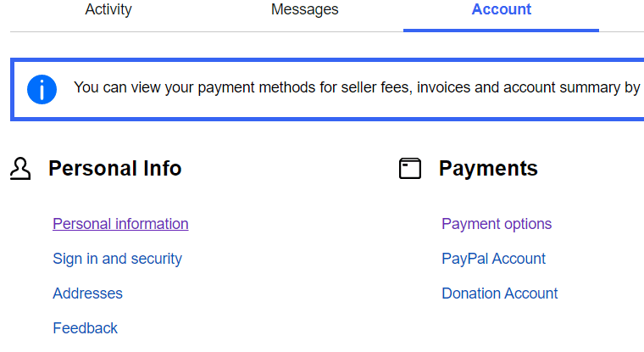
Task: Click the Personal Info person icon
Action: 20,169
